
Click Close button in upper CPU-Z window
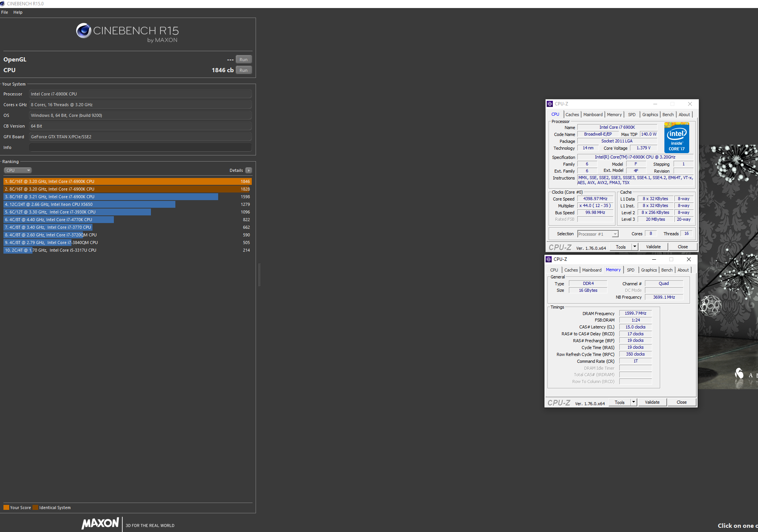tap(683, 247)
